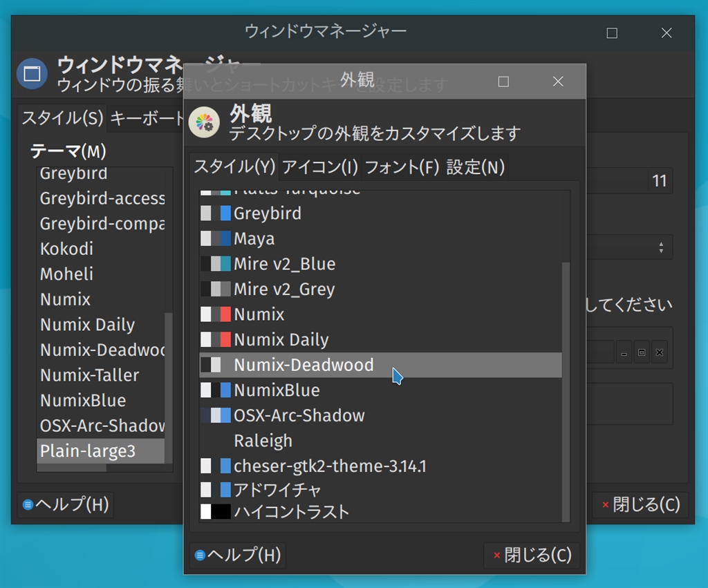Click the help icon in Appearance dialog
708x588 pixels.
pyautogui.click(x=200, y=555)
